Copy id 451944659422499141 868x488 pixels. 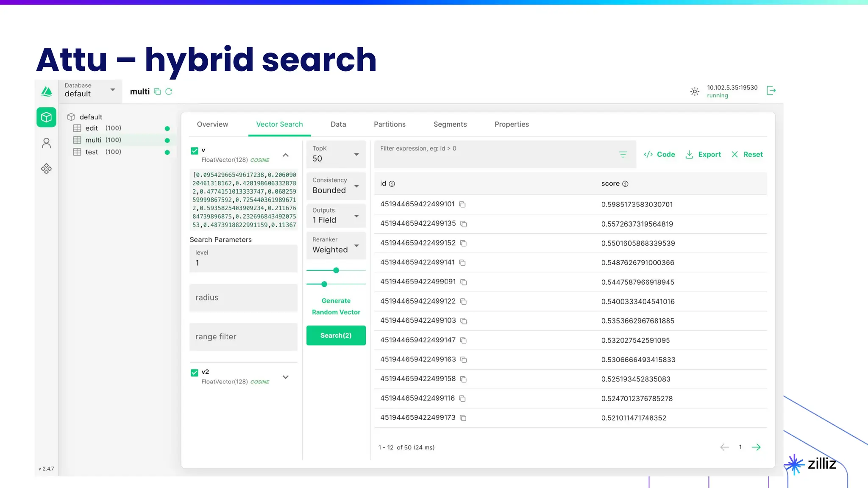coord(462,263)
